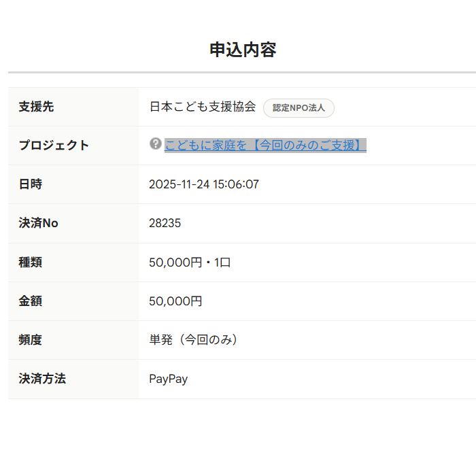Click the 決済No row label

38,223
